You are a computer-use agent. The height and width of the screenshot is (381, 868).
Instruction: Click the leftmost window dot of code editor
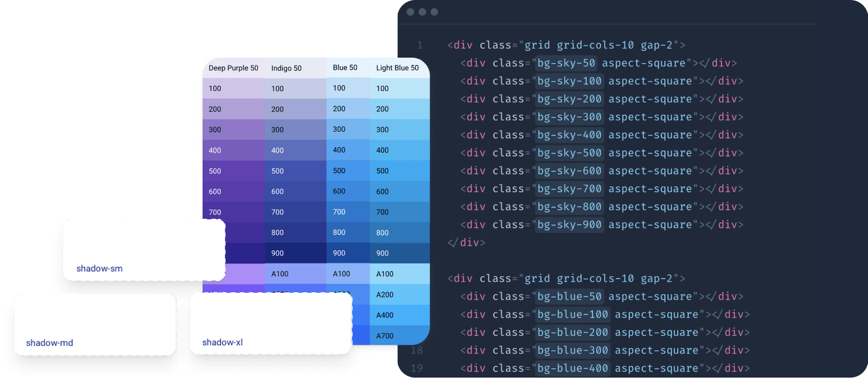(410, 12)
